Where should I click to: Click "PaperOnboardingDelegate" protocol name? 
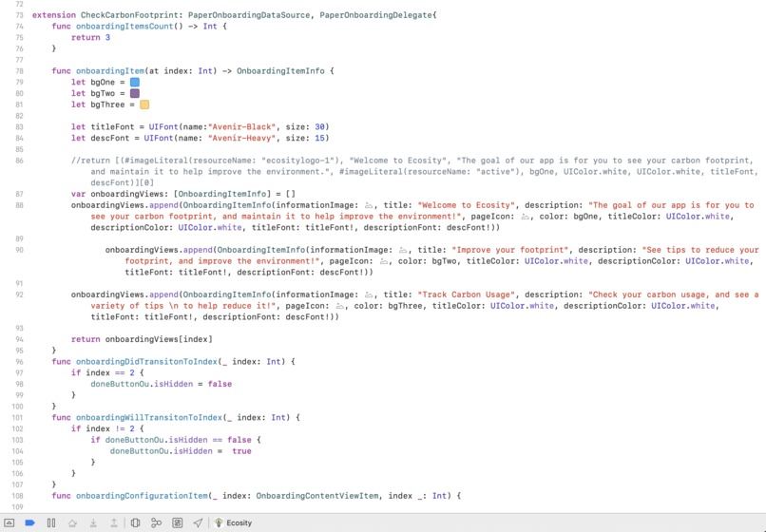pos(375,15)
